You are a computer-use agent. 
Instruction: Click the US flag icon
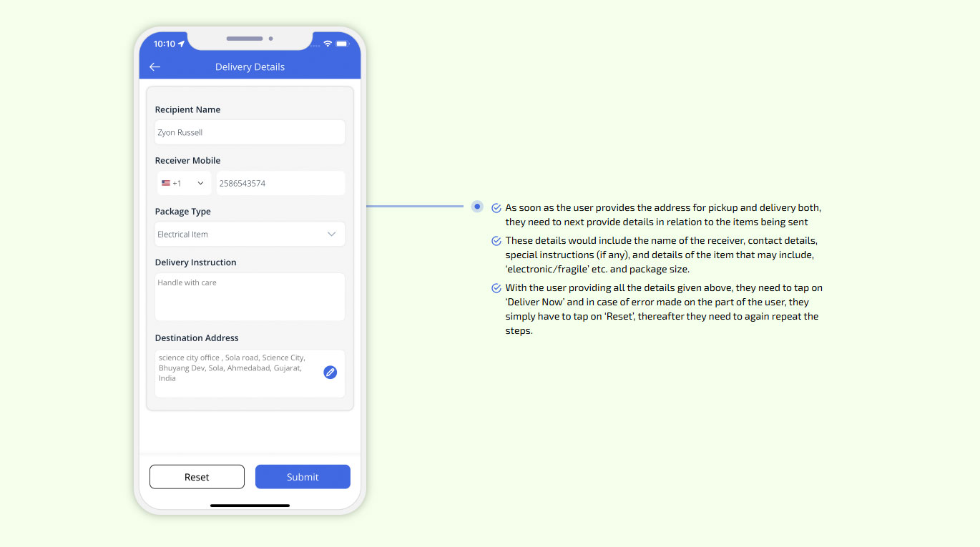pyautogui.click(x=166, y=183)
